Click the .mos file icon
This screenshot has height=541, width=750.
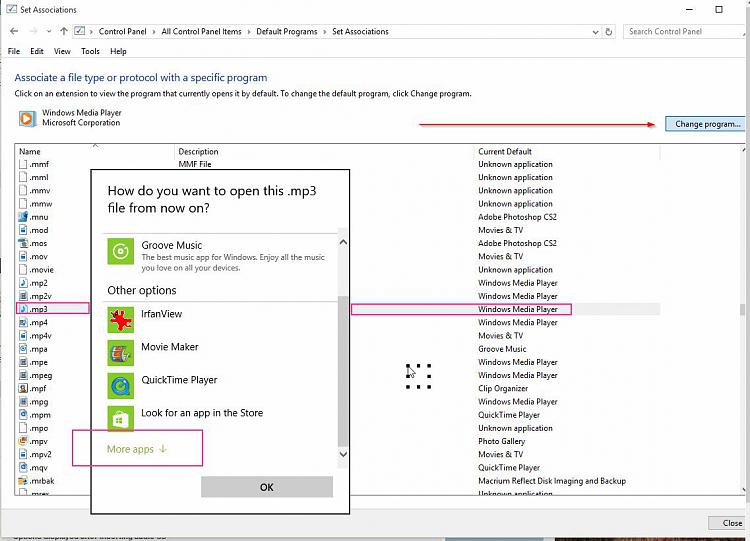23,243
